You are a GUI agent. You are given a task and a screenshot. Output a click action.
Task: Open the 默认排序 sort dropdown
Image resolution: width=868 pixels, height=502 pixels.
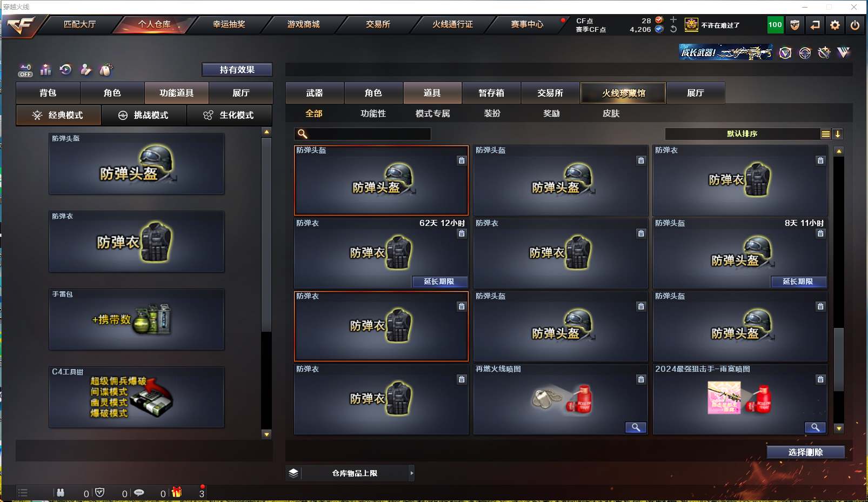click(x=743, y=134)
